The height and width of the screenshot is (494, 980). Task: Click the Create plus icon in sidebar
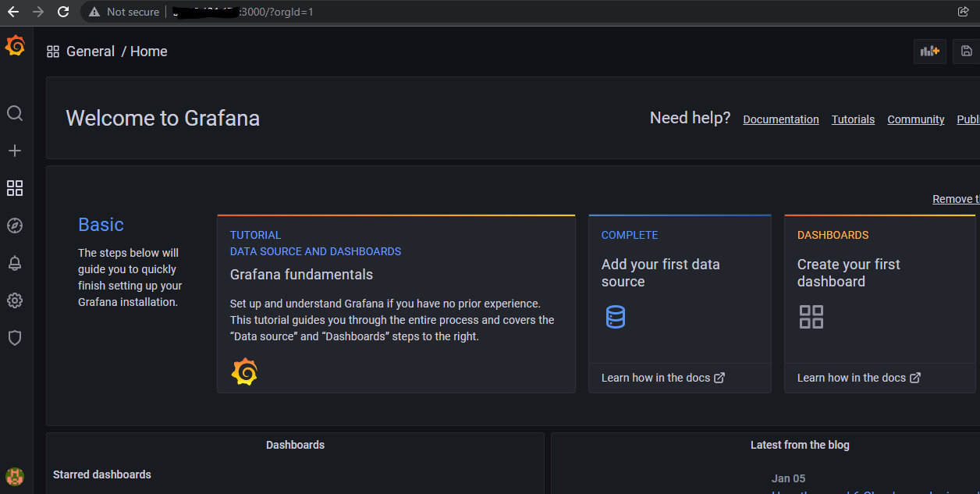coord(15,151)
